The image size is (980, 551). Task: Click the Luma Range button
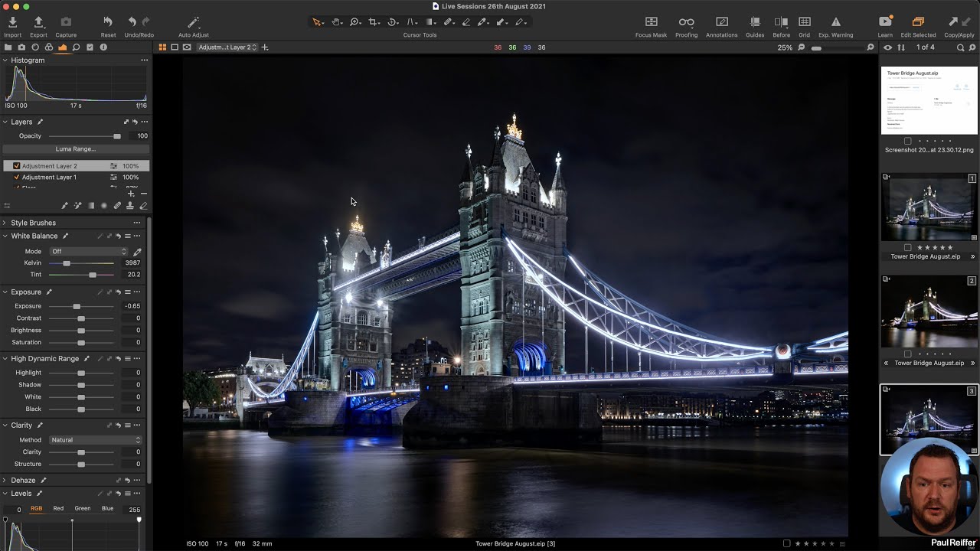tap(75, 149)
